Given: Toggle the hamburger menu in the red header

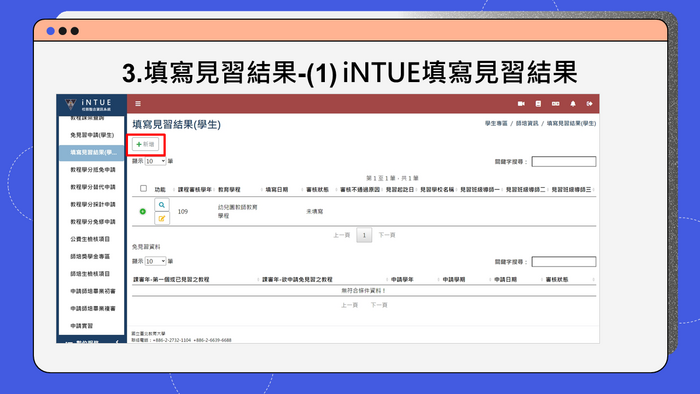Looking at the screenshot, I should 138,104.
